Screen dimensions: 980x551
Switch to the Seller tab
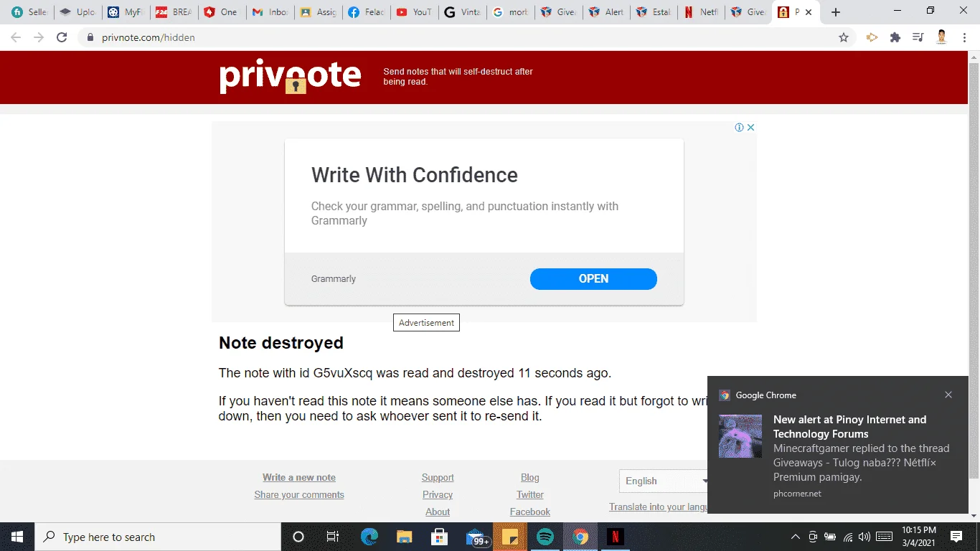[x=29, y=12]
